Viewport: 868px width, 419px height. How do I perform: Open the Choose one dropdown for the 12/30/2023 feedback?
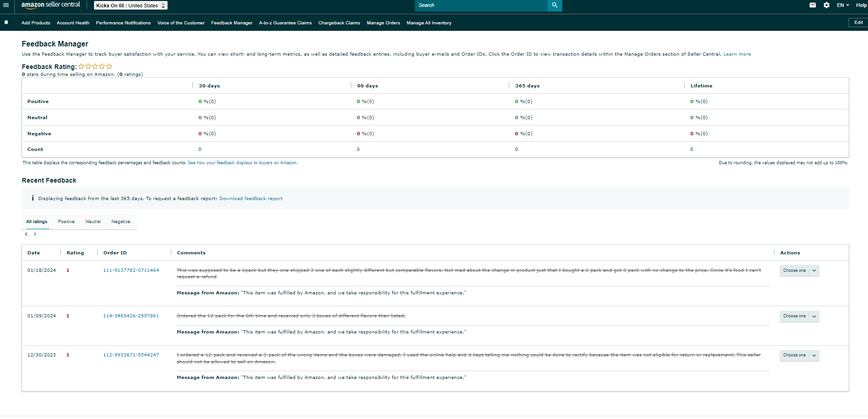tap(799, 355)
